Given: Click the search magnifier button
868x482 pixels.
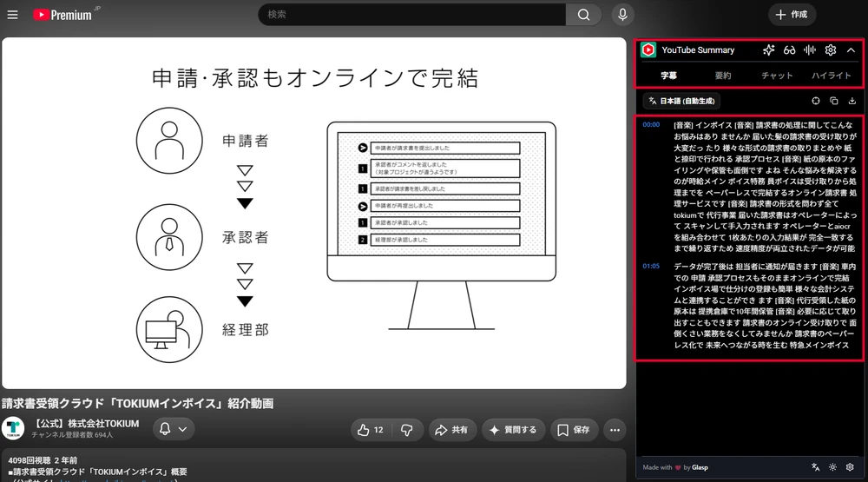Looking at the screenshot, I should 583,15.
